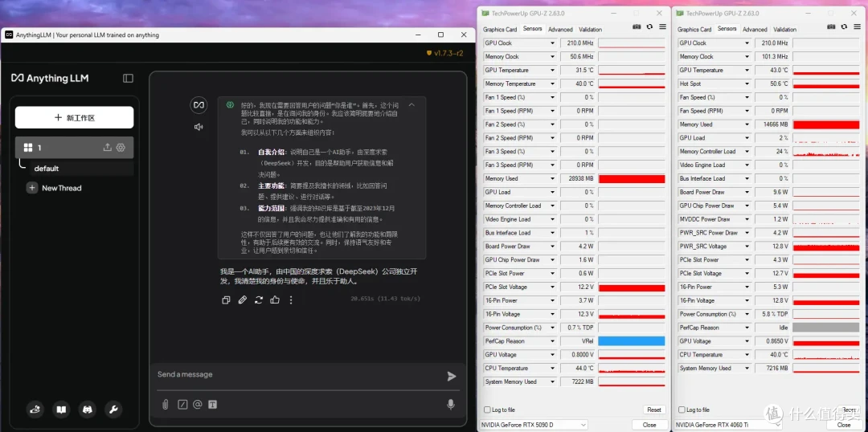
Task: Regenerate the response with the refresh icon
Action: click(x=259, y=300)
